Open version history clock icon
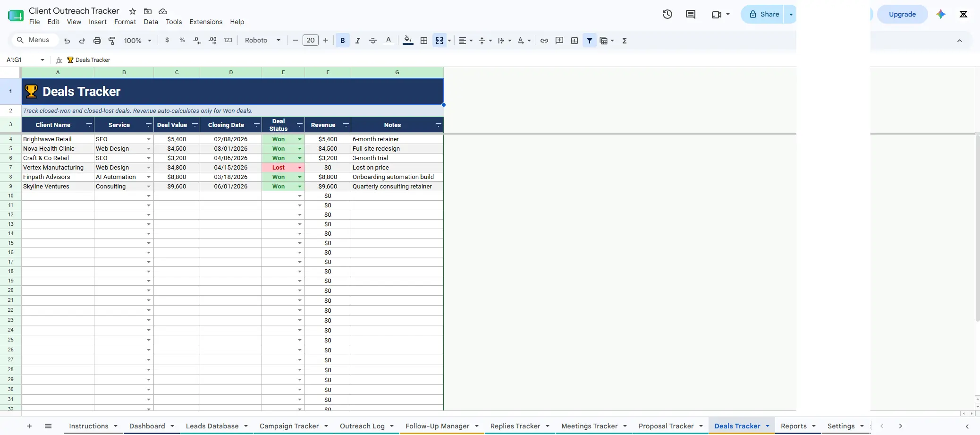The height and width of the screenshot is (435, 980). click(667, 14)
